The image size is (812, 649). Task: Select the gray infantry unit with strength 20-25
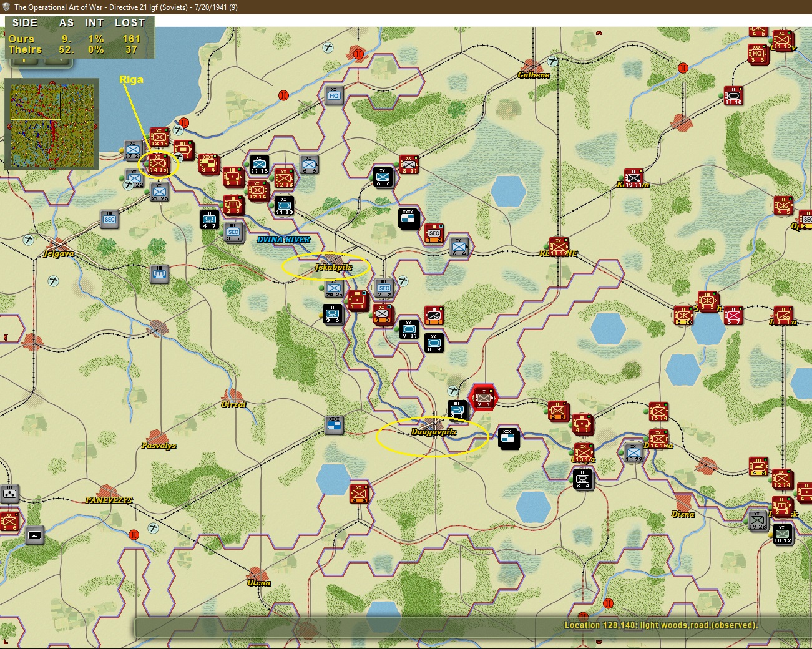[x=334, y=288]
